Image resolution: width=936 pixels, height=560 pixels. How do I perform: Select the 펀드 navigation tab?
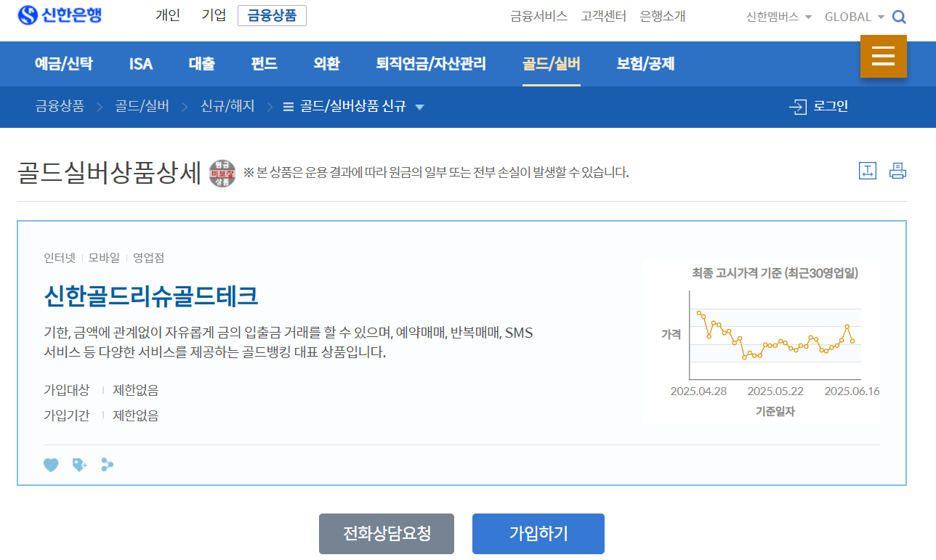point(263,64)
